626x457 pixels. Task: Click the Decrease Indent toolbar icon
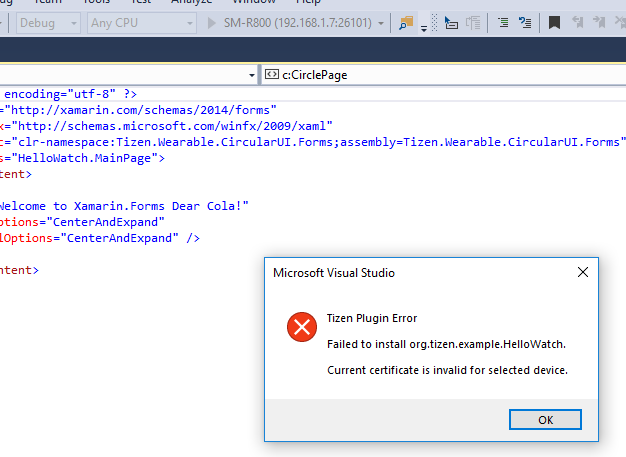pyautogui.click(x=503, y=22)
